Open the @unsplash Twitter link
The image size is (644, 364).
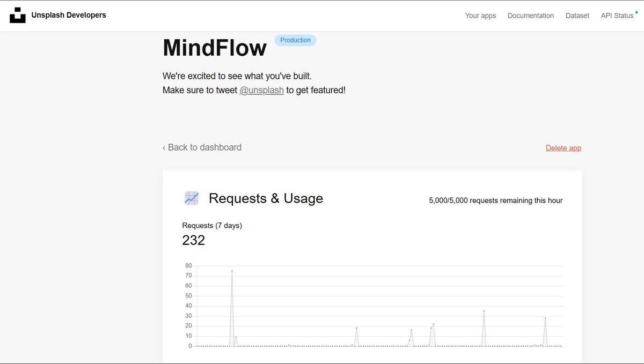tap(262, 90)
